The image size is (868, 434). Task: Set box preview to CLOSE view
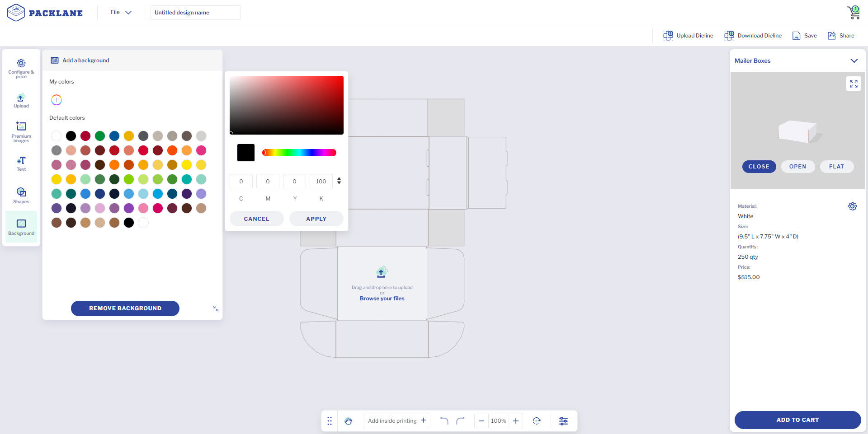click(x=759, y=167)
